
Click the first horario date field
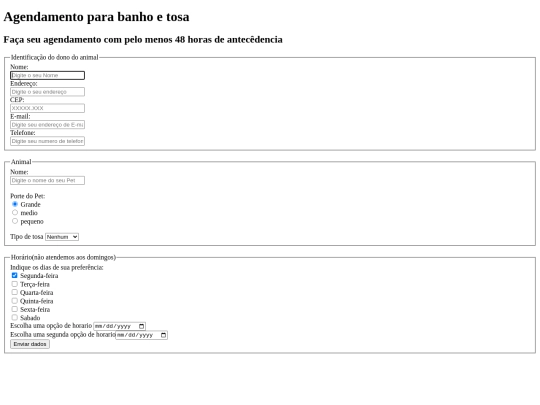coord(120,326)
